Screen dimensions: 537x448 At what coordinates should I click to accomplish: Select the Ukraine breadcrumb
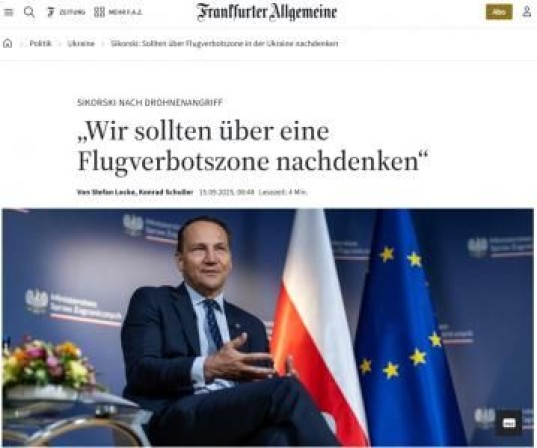[x=81, y=43]
